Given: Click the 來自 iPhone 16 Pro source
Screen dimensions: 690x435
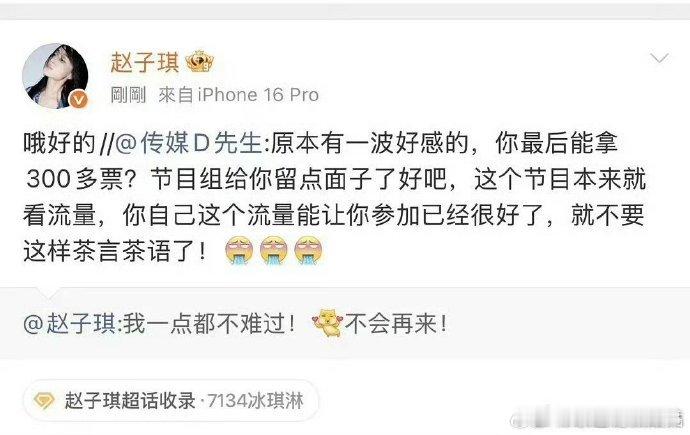Looking at the screenshot, I should tap(239, 95).
